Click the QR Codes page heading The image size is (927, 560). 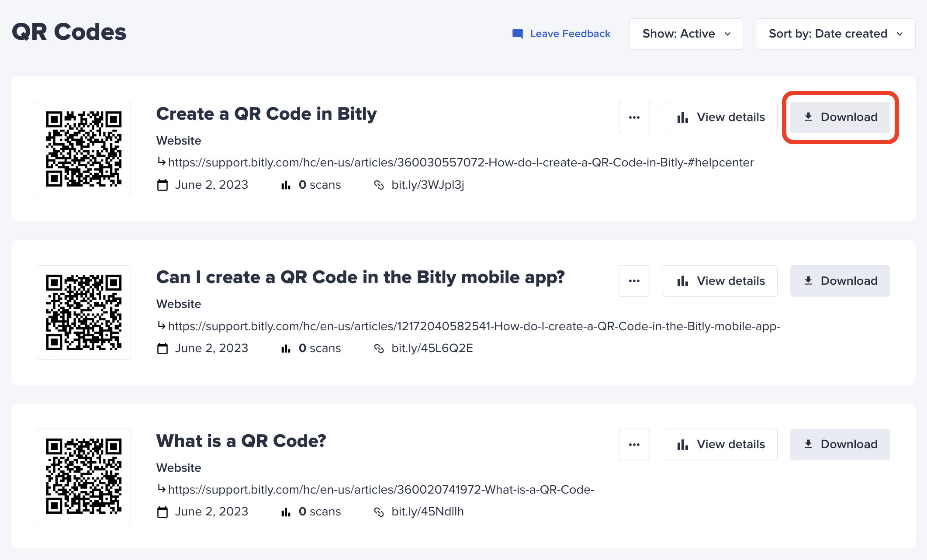tap(69, 31)
